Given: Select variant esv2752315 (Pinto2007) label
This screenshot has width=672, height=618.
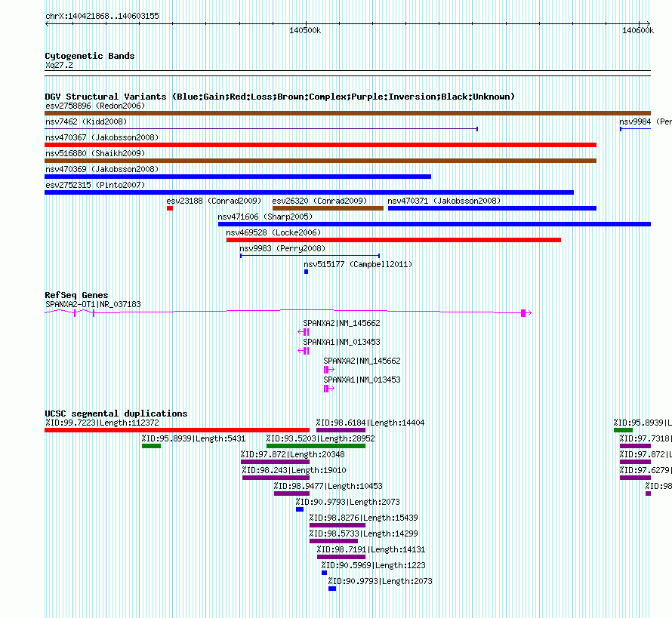Looking at the screenshot, I should (95, 185).
